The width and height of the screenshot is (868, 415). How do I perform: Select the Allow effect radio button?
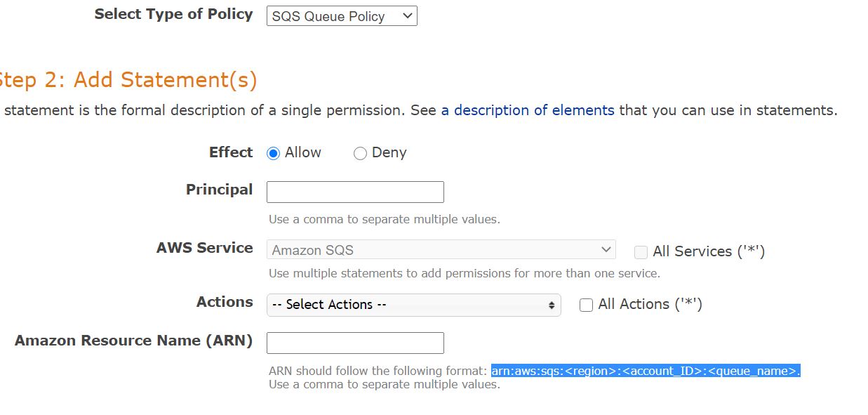pos(274,153)
